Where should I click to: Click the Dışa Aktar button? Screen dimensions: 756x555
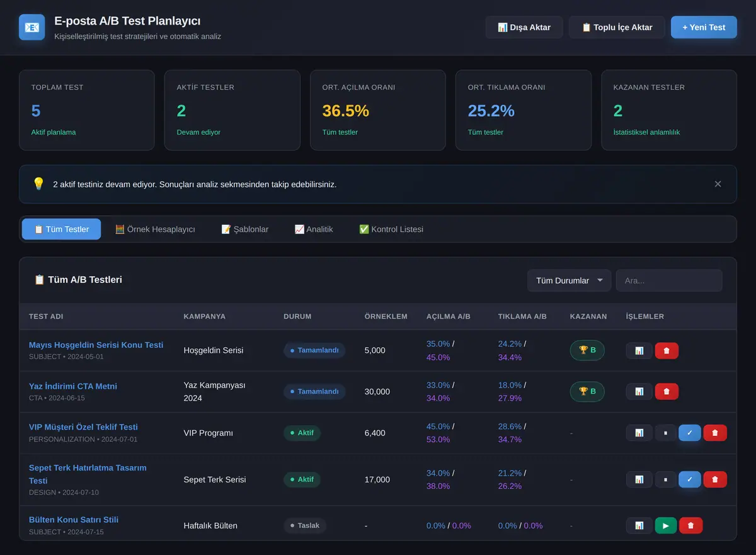pos(524,27)
